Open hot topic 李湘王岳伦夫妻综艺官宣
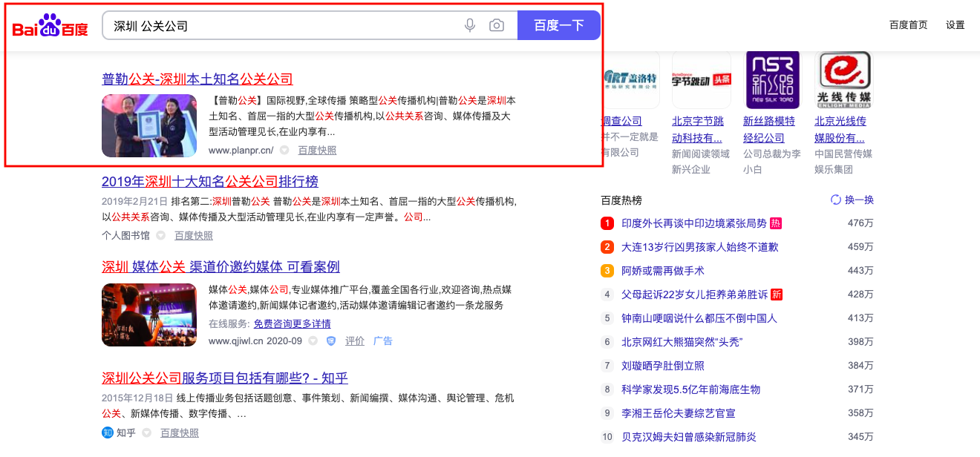This screenshot has height=457, width=980. click(678, 413)
